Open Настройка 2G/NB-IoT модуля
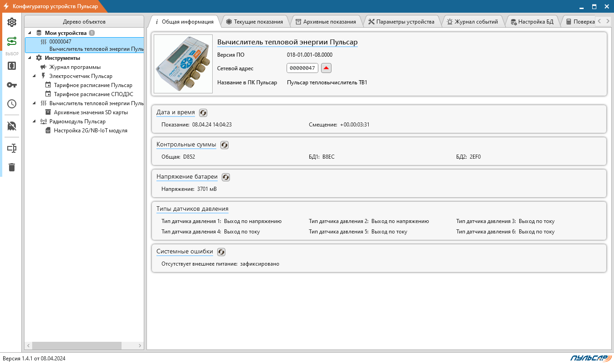Screen dimensions: 614x364 (90, 131)
